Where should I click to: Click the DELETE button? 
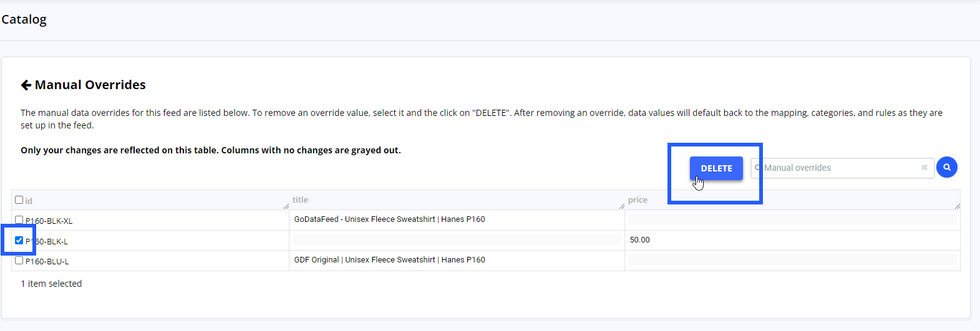point(716,168)
